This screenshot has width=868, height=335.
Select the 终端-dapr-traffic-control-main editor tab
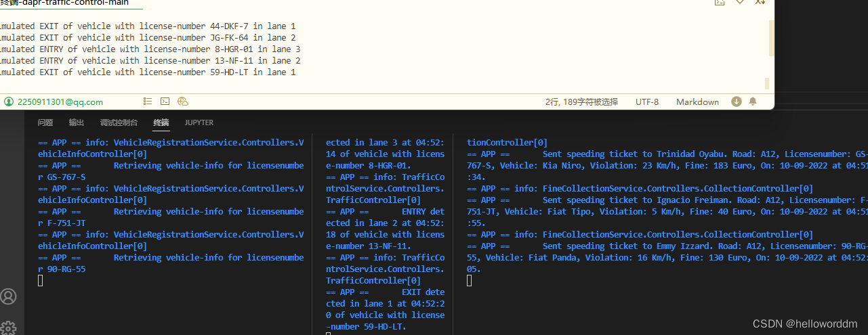pos(64,3)
